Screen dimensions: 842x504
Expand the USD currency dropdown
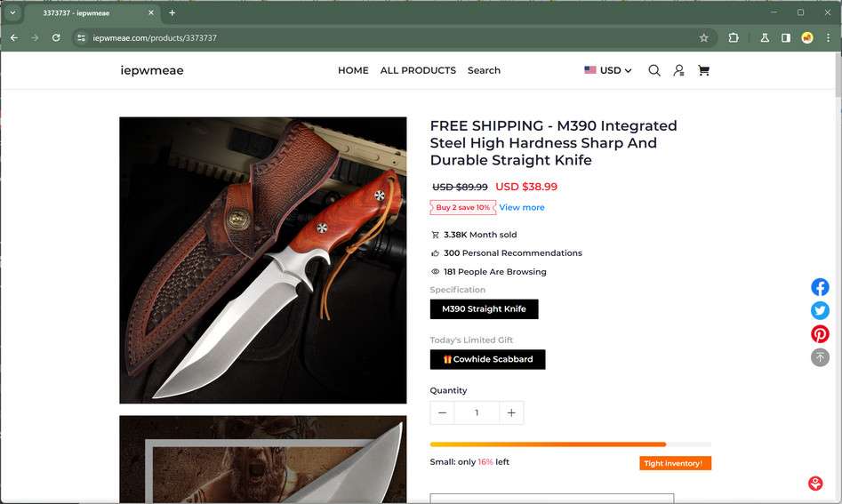608,70
